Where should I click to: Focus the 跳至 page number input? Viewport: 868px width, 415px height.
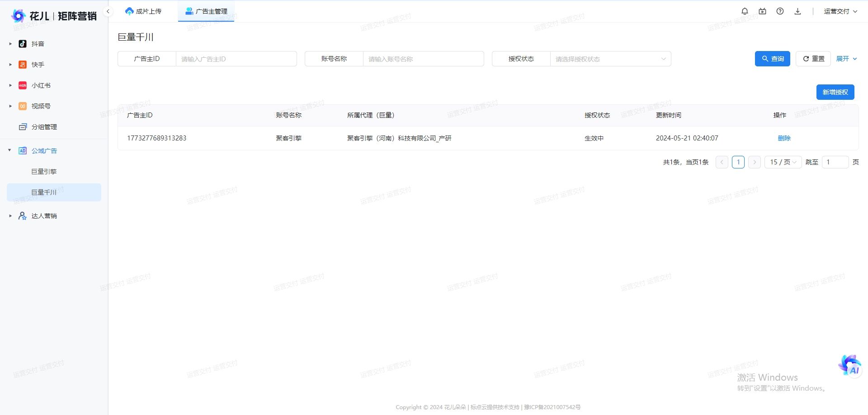835,162
